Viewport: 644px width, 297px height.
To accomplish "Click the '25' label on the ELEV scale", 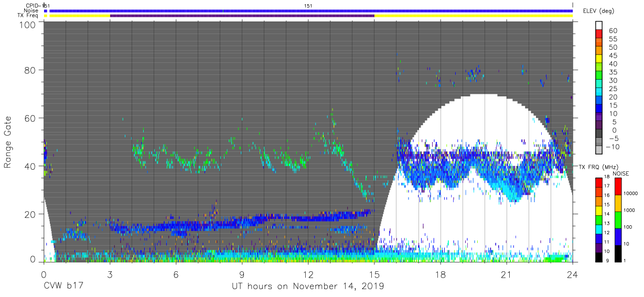I will tap(613, 89).
